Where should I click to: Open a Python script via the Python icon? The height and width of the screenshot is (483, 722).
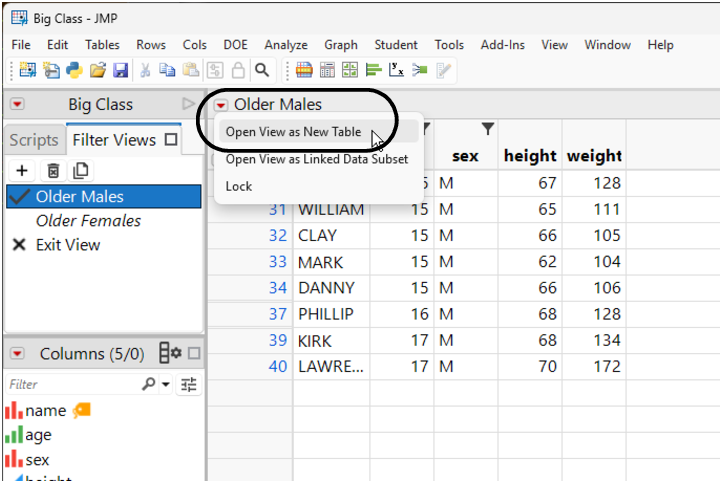[74, 70]
